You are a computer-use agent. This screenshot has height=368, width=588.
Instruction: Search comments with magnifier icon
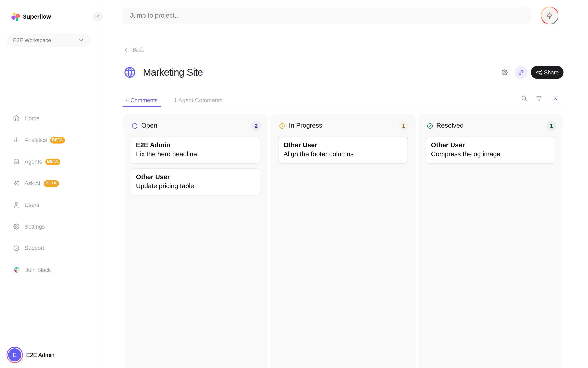point(524,99)
